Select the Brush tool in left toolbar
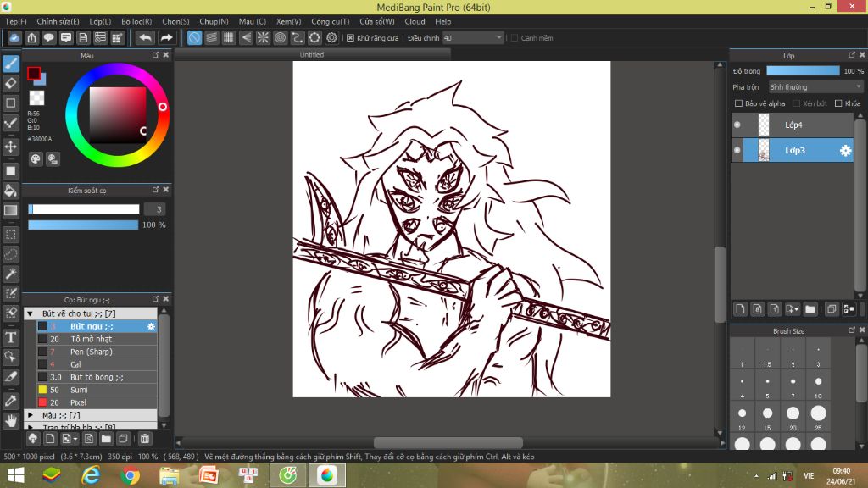The height and width of the screenshot is (488, 868). [x=10, y=64]
